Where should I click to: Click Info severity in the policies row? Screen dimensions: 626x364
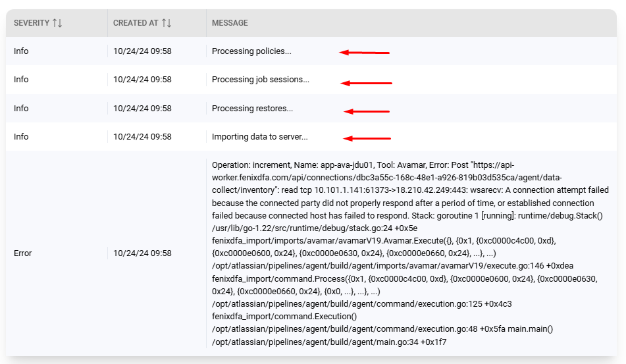pos(21,51)
